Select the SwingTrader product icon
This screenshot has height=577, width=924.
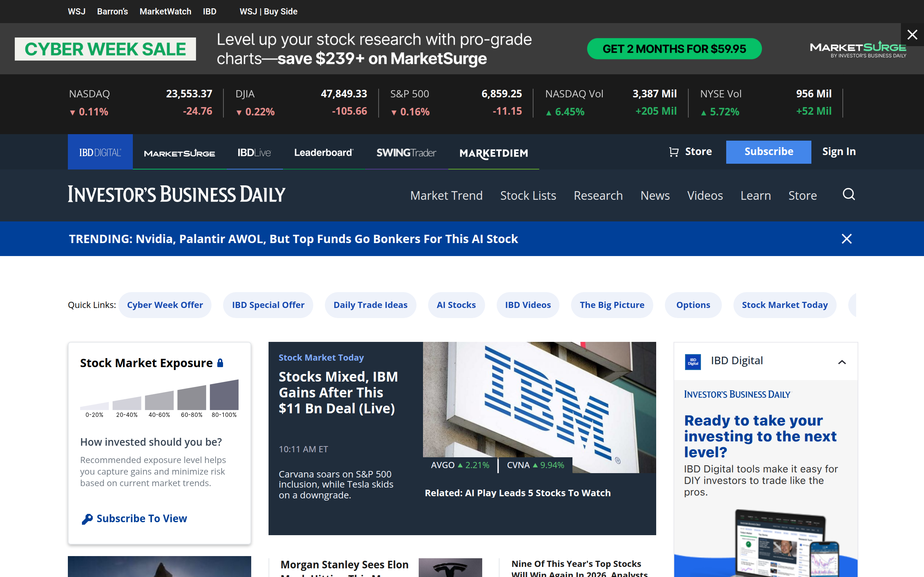tap(406, 152)
